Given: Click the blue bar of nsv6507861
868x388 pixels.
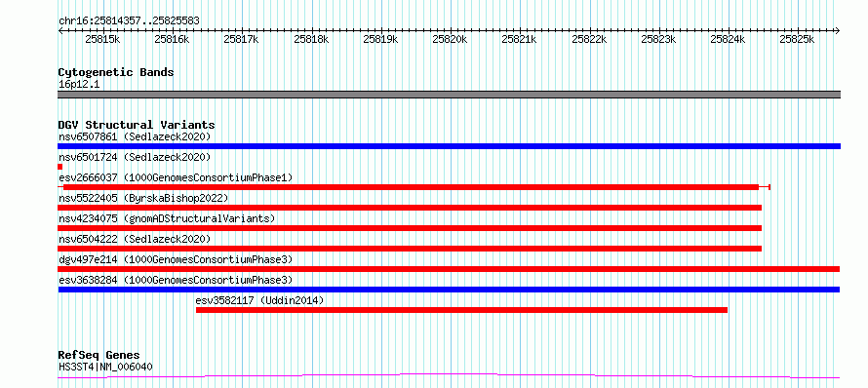Looking at the screenshot, I should pos(449,146).
